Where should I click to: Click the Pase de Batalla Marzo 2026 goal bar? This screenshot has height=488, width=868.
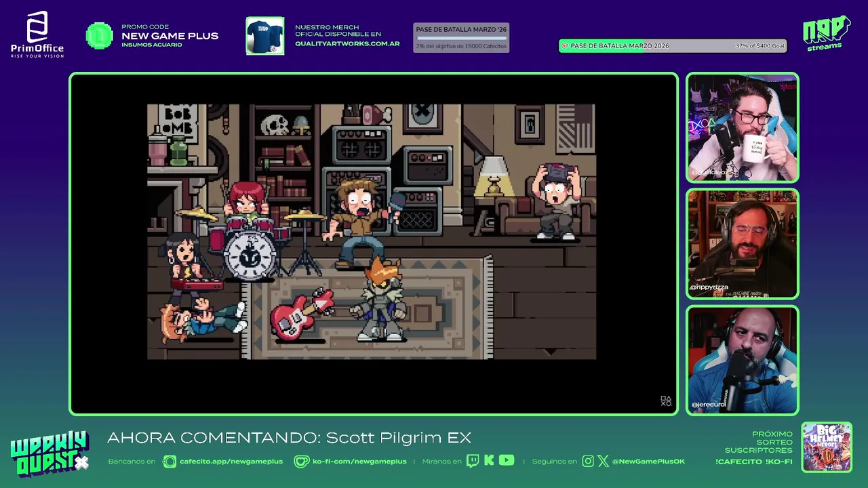673,46
